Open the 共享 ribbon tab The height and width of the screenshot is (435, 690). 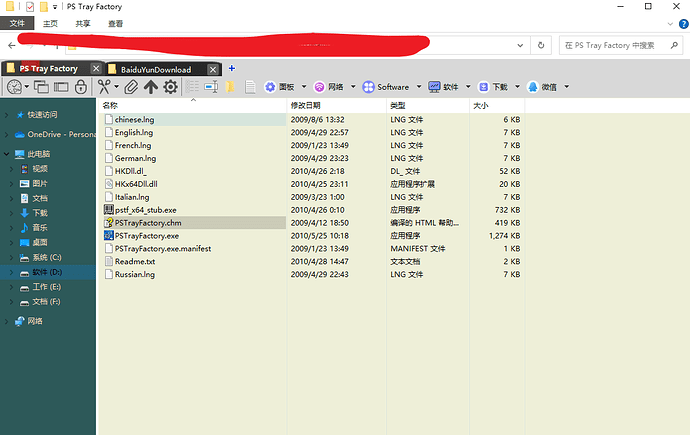point(83,24)
